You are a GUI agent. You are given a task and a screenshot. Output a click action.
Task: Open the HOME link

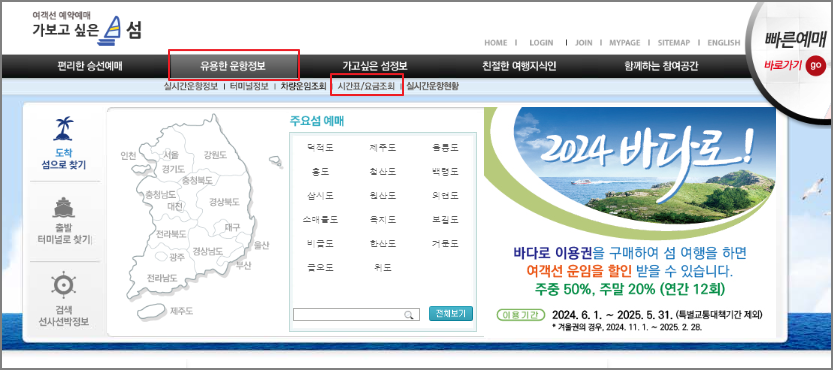coord(496,43)
